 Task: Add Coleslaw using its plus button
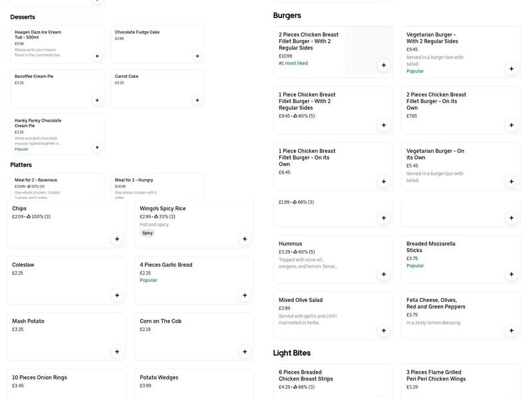117,295
